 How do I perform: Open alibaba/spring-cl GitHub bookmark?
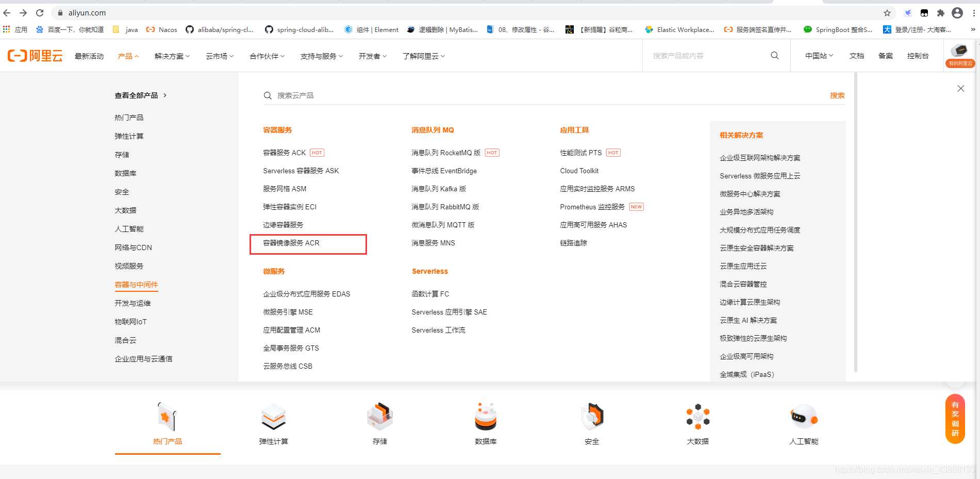coord(220,29)
